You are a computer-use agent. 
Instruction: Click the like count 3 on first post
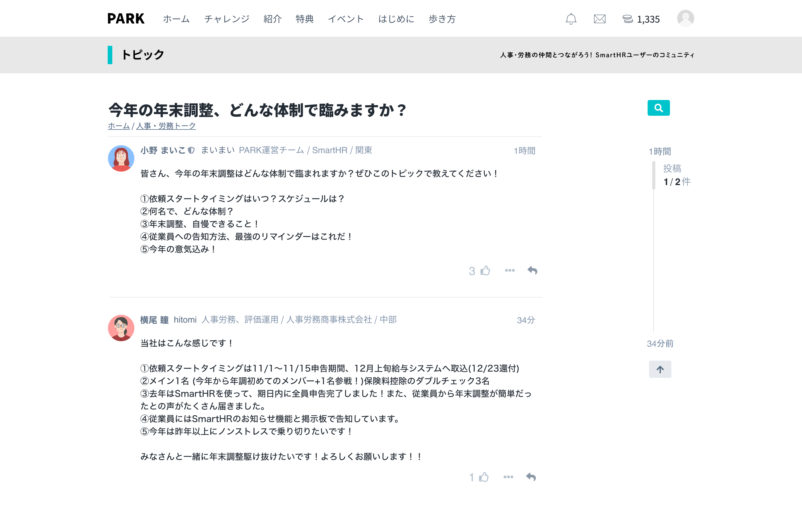tap(472, 271)
